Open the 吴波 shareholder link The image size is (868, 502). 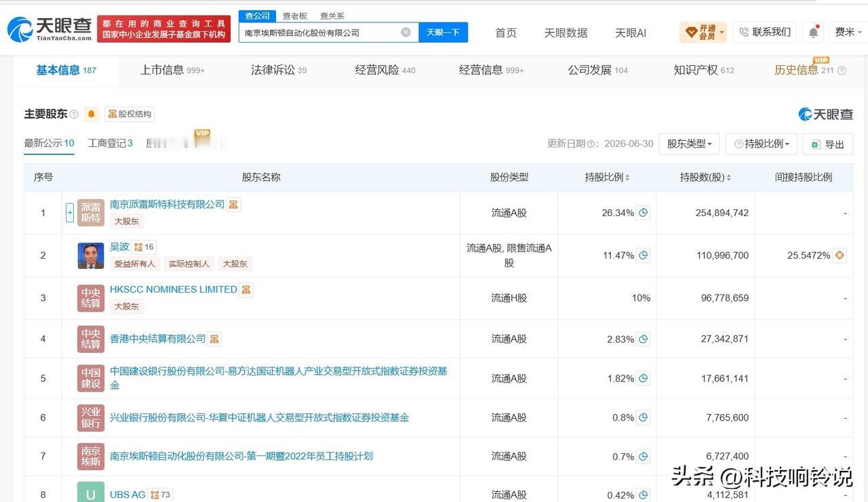click(119, 247)
